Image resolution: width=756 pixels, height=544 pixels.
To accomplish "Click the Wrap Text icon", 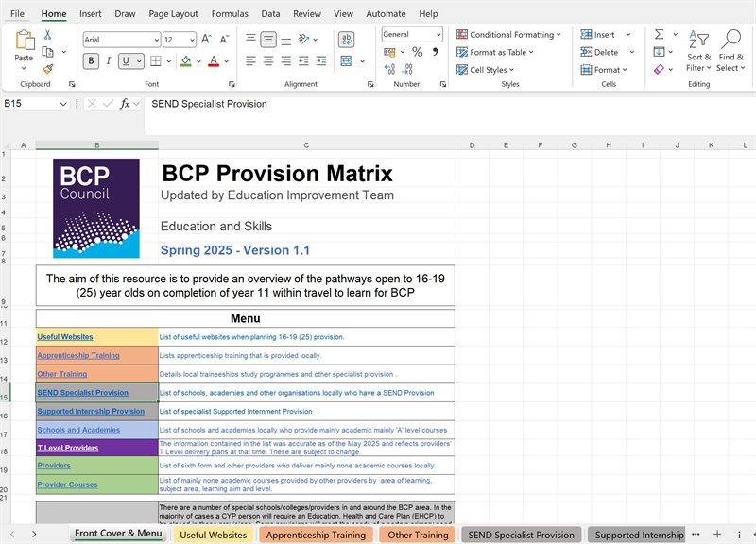I will [x=346, y=40].
